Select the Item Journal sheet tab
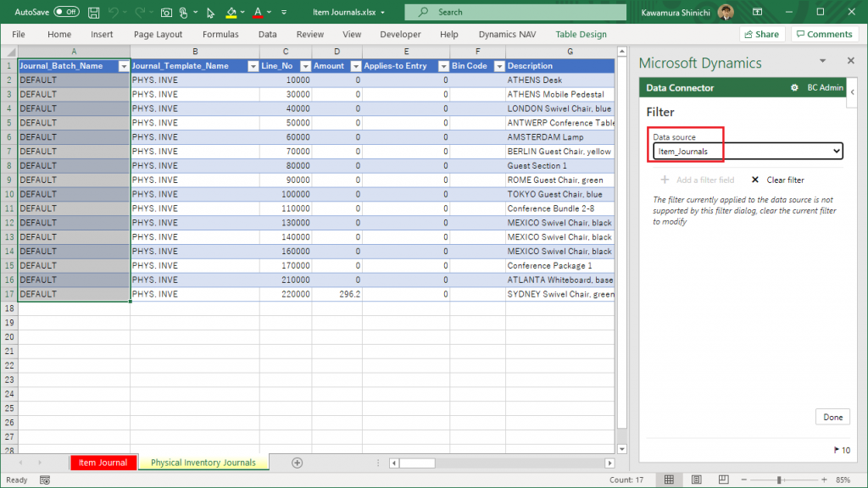868x488 pixels. (x=103, y=463)
